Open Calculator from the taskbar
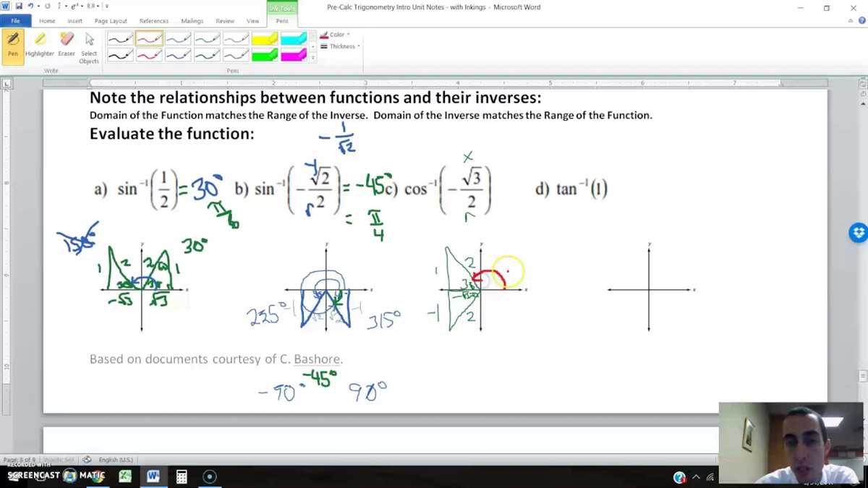 [x=182, y=476]
